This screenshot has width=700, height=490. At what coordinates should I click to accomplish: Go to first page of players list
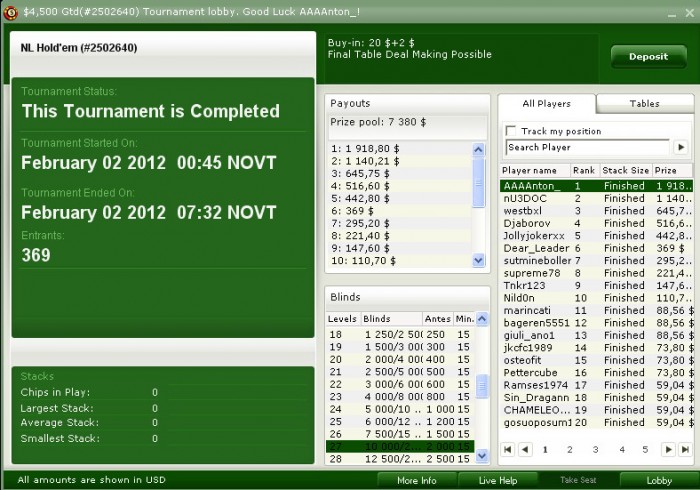[508, 449]
